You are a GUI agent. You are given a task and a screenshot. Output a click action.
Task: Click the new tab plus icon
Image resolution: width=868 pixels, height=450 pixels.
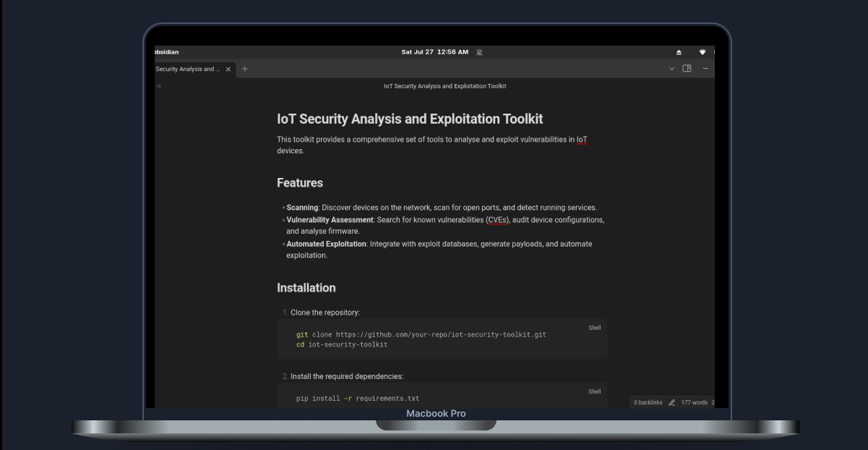244,69
